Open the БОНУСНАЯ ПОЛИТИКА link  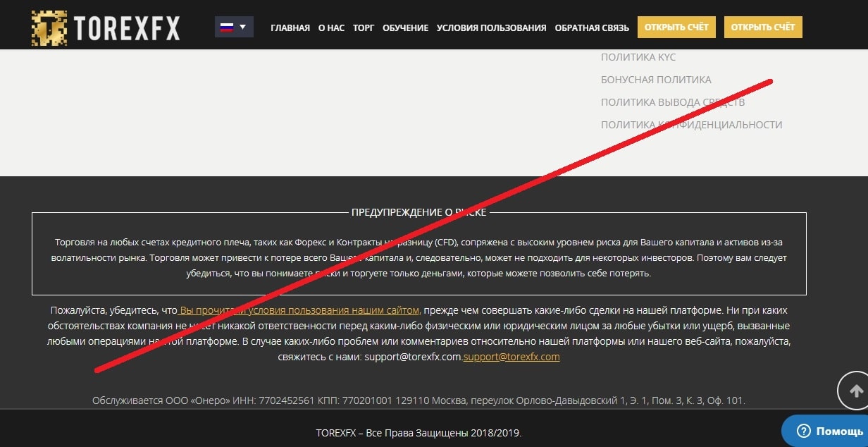[656, 80]
